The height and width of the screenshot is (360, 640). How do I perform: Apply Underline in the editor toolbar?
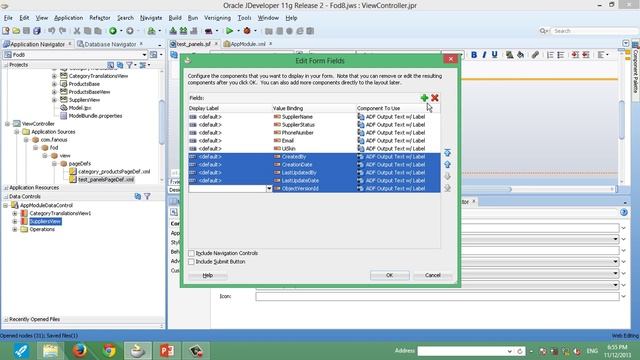click(494, 55)
